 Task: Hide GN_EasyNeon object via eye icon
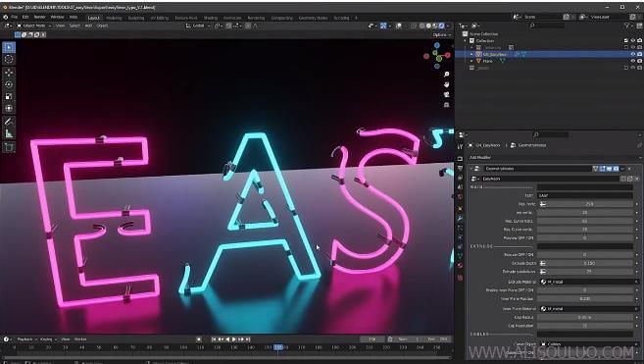632,54
